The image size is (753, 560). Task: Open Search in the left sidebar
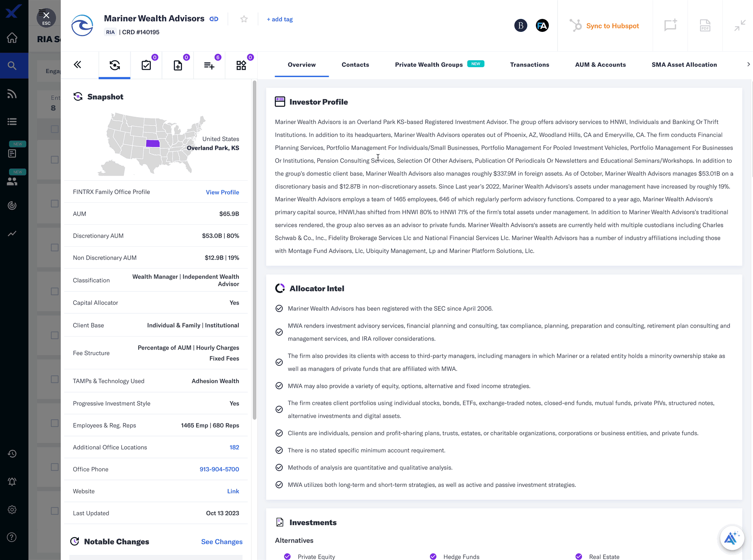click(12, 65)
